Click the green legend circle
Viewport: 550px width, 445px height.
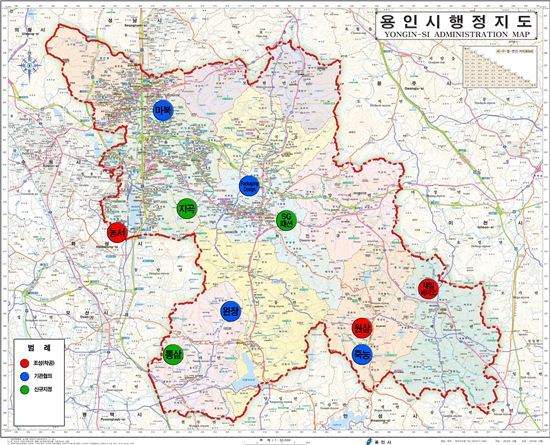(x=25, y=390)
